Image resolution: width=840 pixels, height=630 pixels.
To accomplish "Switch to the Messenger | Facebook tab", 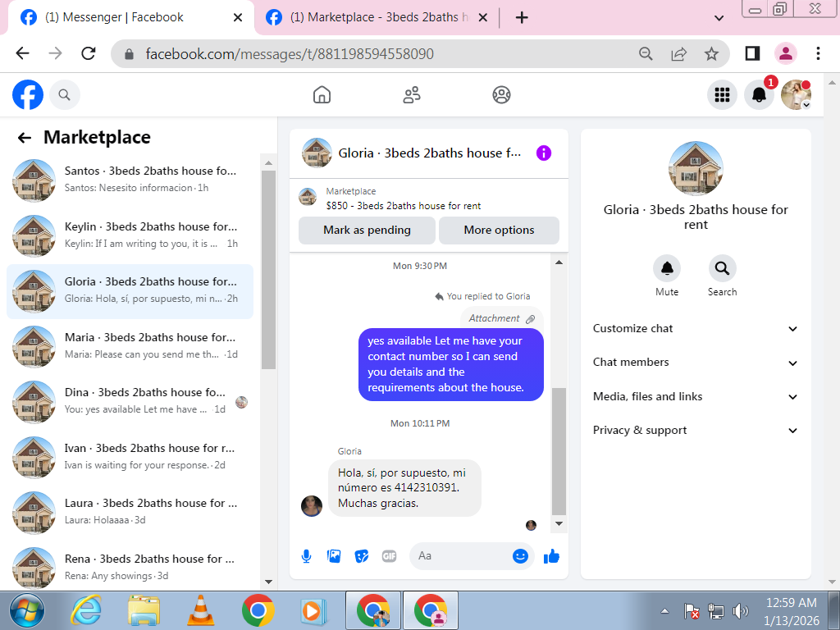I will coord(129,18).
